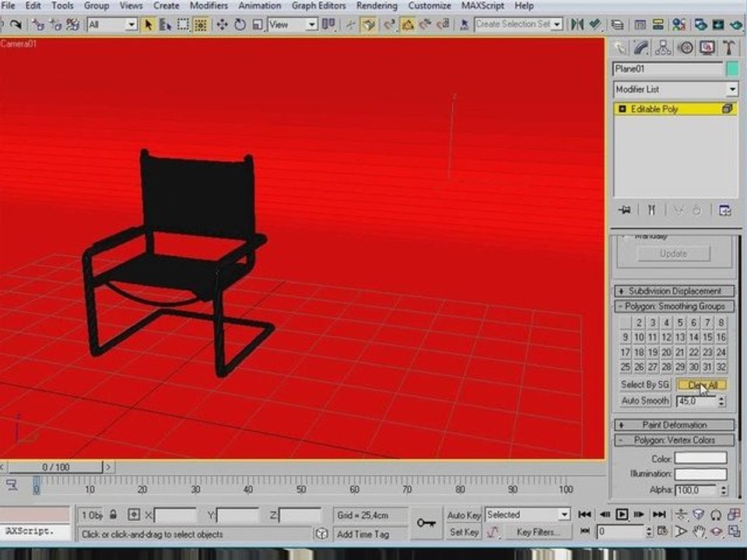
Task: Click the Plane01 object name field
Action: click(668, 69)
